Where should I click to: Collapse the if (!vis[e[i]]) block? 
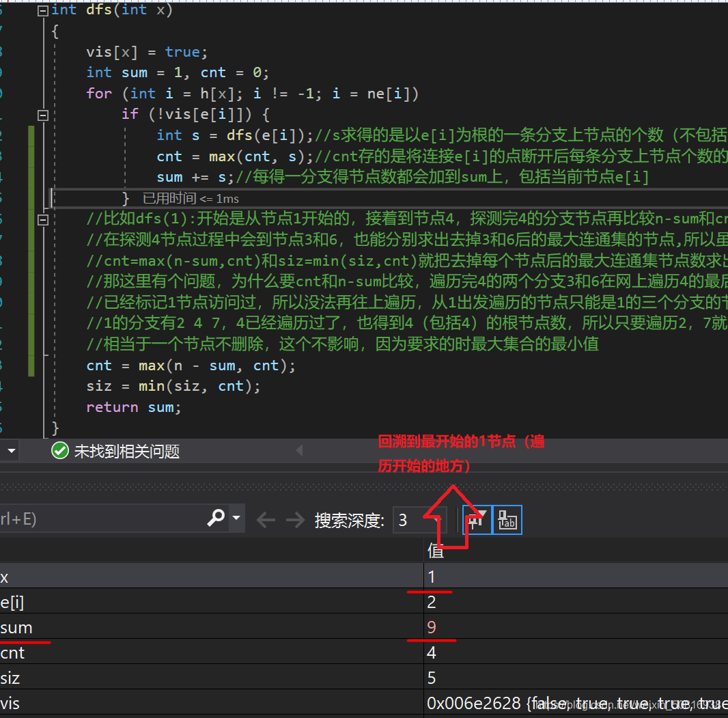point(43,115)
